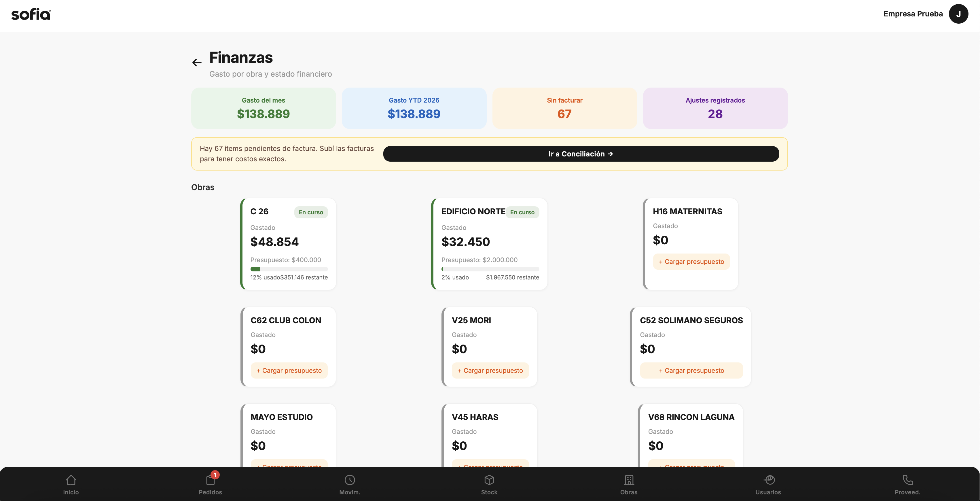The width and height of the screenshot is (980, 501).
Task: Click the 12% usado label
Action: pyautogui.click(x=265, y=277)
